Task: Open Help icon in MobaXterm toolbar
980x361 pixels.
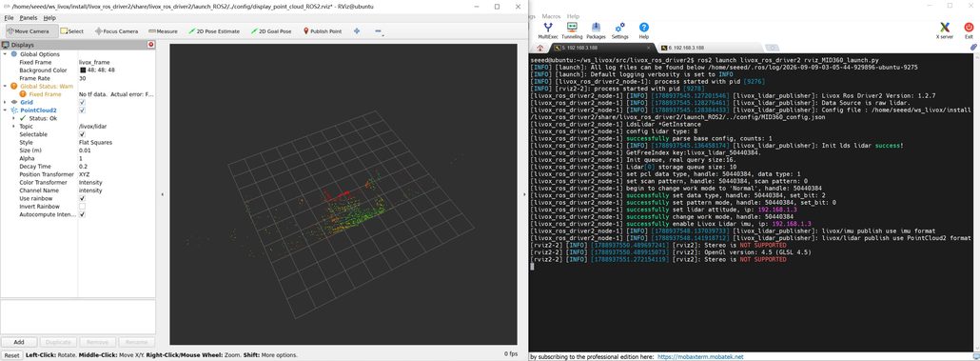Action: pos(644,30)
